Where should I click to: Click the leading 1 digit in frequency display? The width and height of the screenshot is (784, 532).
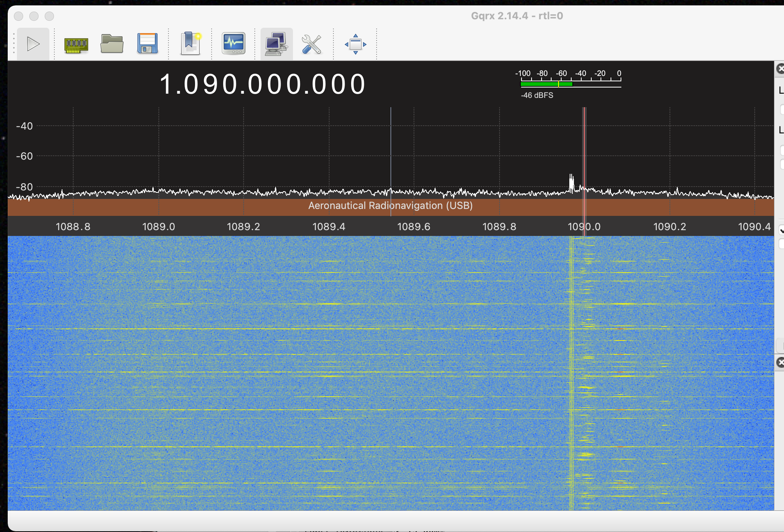[166, 84]
